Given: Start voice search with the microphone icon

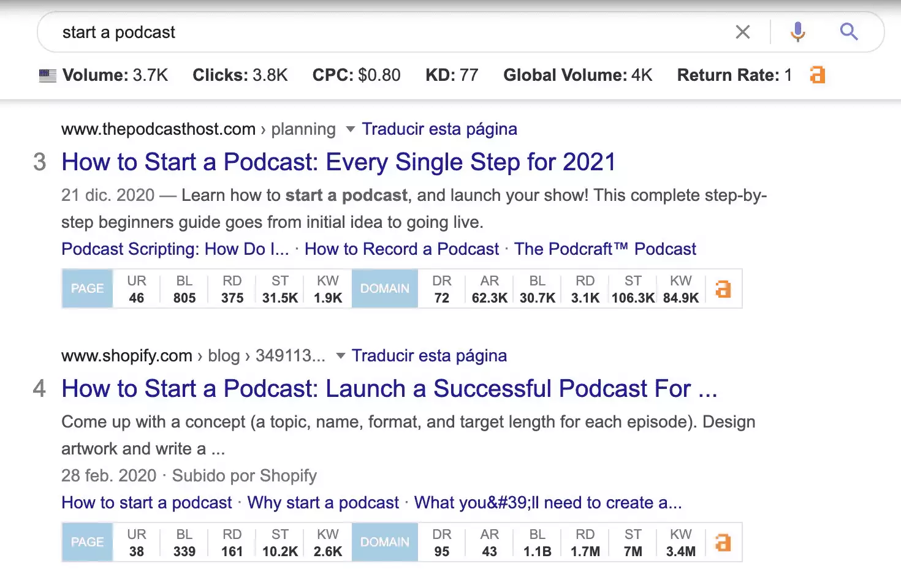Looking at the screenshot, I should (797, 32).
